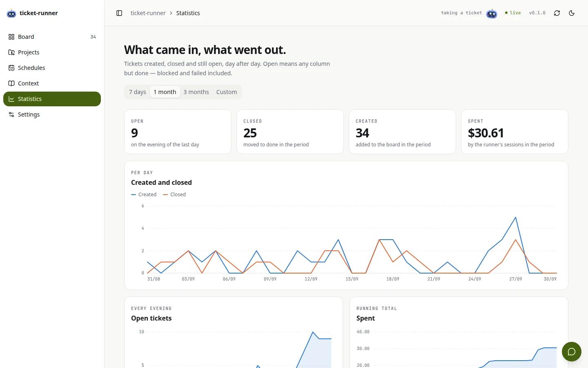Click the v0.1.0 version label

pos(537,13)
